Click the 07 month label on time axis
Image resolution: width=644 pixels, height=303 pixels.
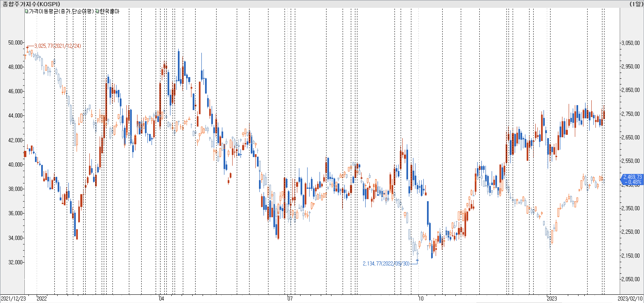pos(290,298)
